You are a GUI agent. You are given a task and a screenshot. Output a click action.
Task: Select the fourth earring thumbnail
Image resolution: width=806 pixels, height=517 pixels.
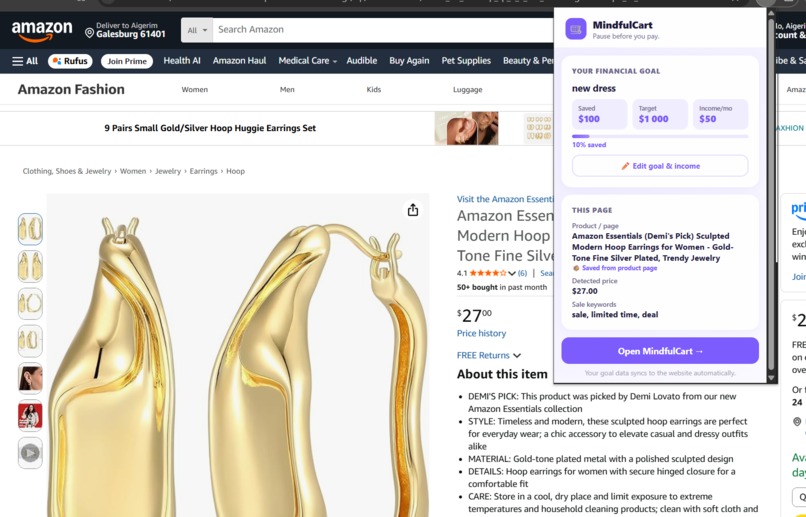click(30, 341)
